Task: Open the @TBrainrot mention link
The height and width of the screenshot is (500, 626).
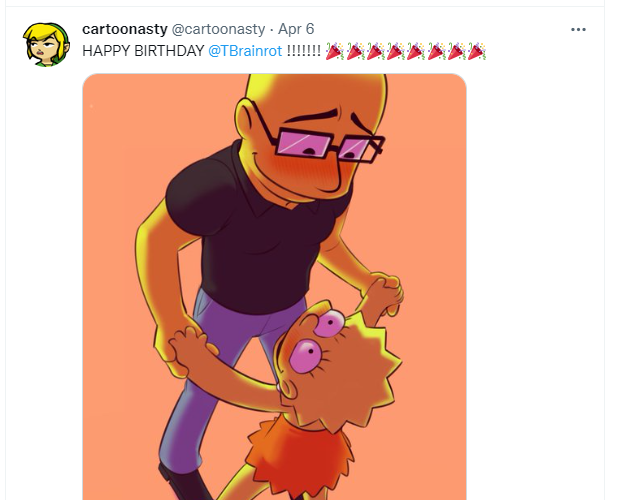Action: (x=245, y=51)
